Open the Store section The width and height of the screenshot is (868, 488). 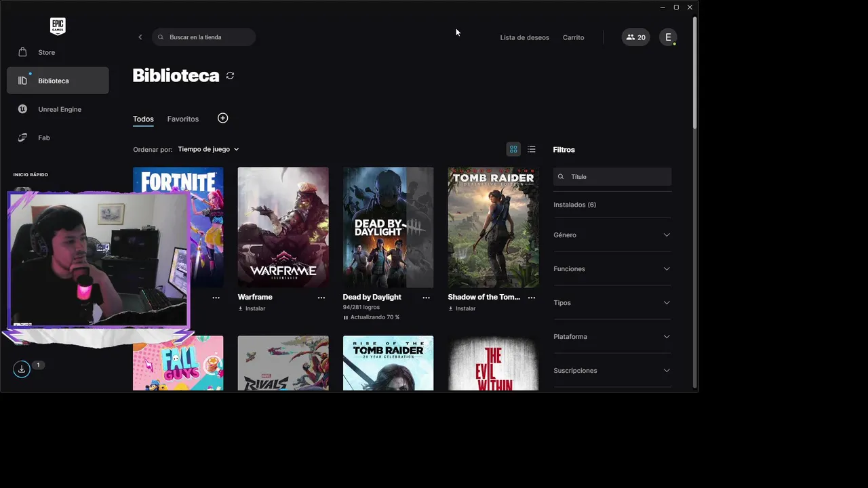pos(58,52)
